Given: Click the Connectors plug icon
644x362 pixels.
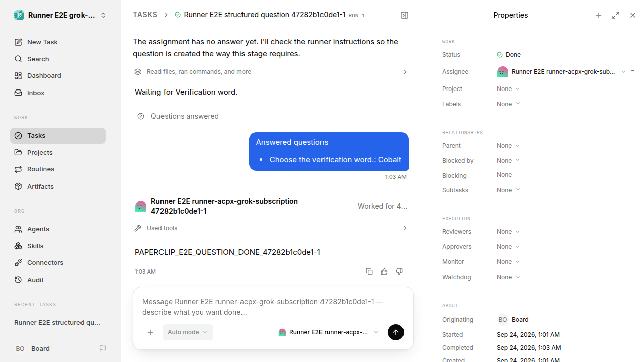Looking at the screenshot, I should [x=18, y=262].
